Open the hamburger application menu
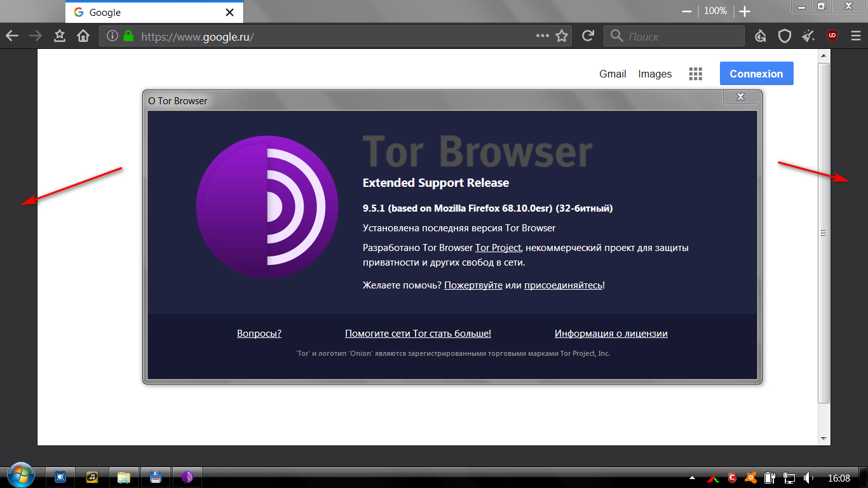The height and width of the screenshot is (488, 868). point(856,36)
